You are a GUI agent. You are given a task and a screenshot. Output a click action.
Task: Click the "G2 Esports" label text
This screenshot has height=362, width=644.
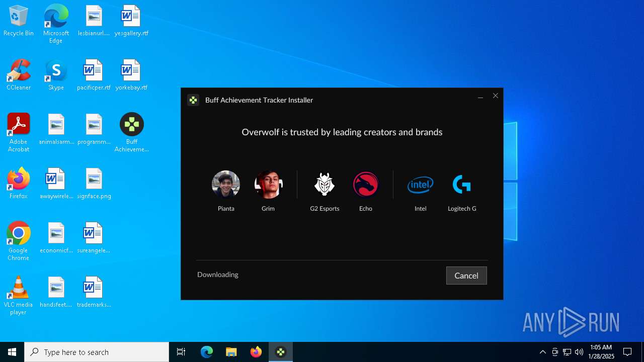point(325,209)
